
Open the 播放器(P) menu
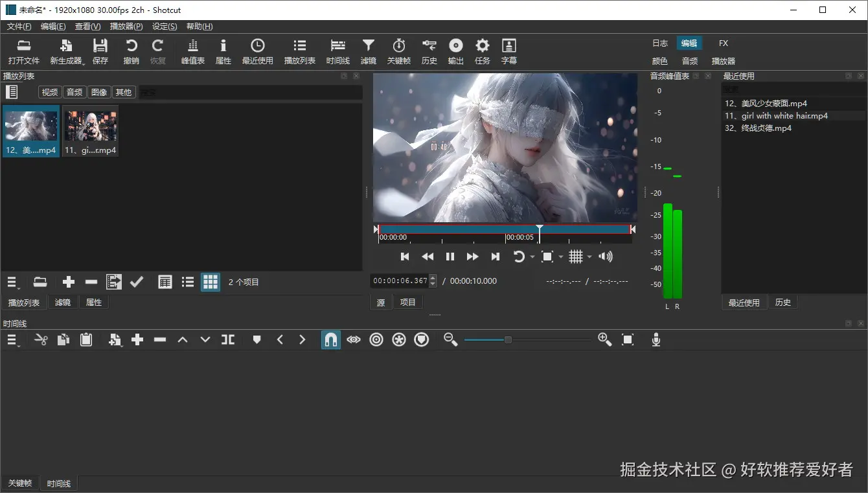tap(126, 27)
